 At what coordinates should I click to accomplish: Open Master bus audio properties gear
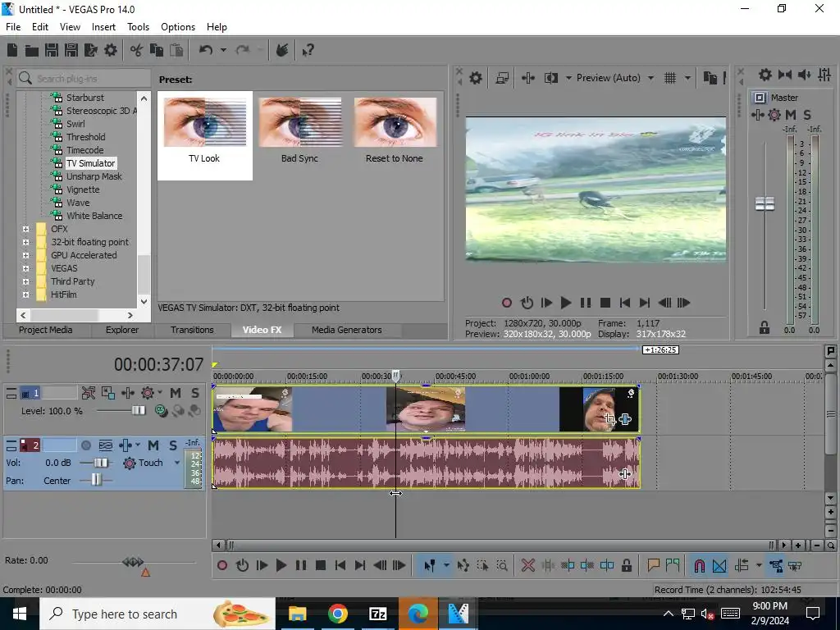[x=765, y=75]
